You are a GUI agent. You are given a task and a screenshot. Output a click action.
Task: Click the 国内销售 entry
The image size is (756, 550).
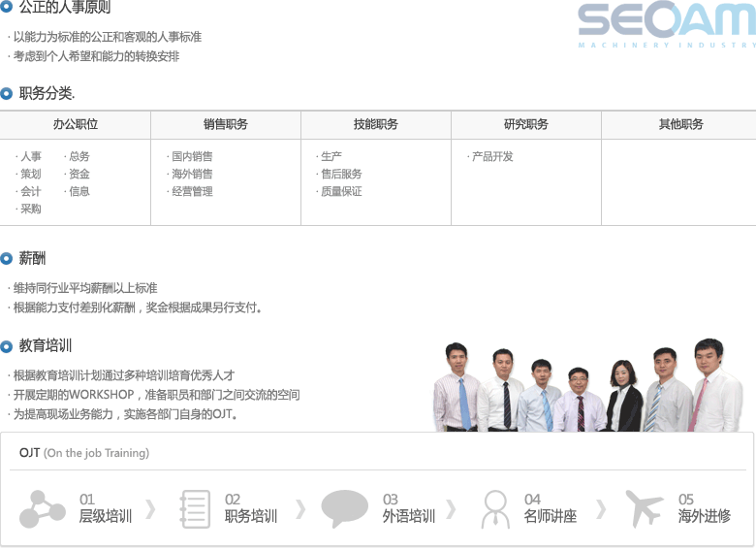(190, 156)
